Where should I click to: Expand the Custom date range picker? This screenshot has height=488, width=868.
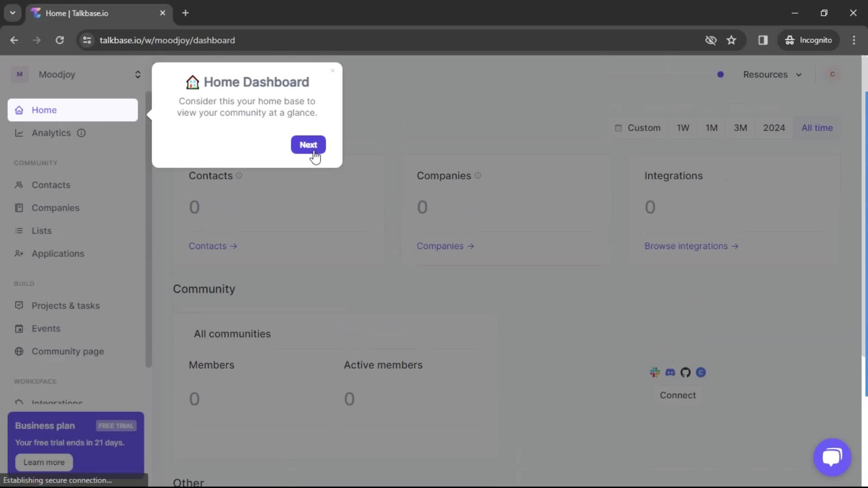pos(637,127)
